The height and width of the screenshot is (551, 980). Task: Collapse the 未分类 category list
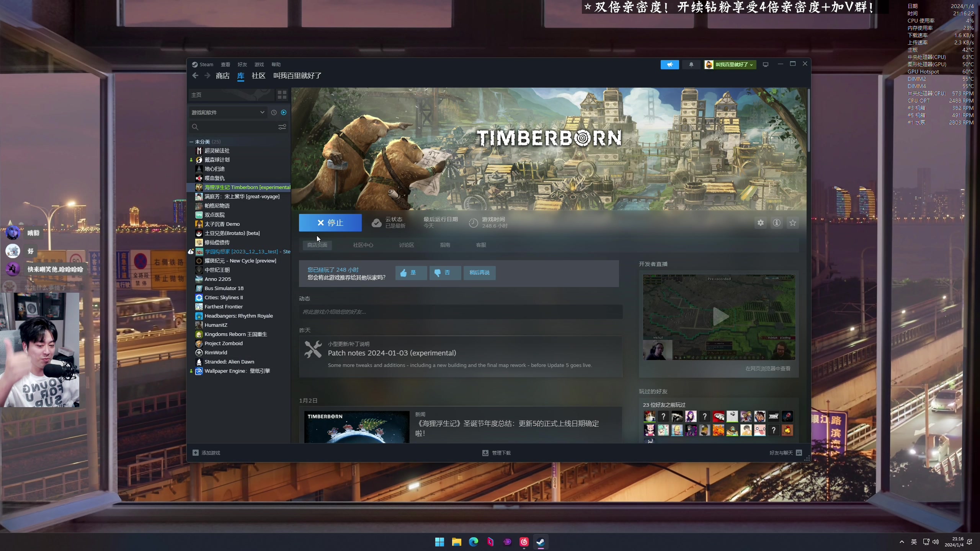(191, 142)
